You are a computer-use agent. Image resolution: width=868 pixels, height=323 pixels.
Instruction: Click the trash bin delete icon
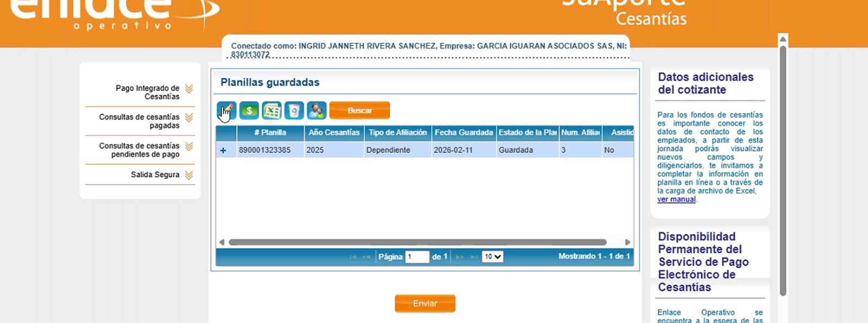[x=294, y=111]
